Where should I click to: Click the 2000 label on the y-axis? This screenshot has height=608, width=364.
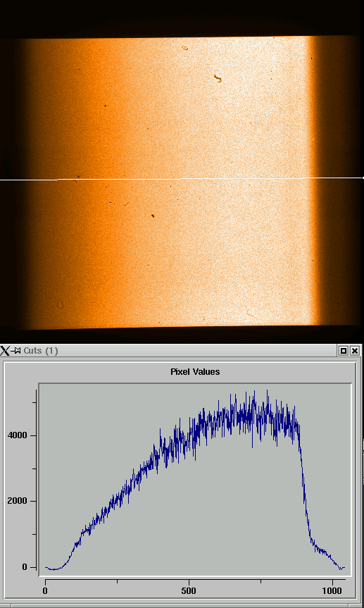17,501
